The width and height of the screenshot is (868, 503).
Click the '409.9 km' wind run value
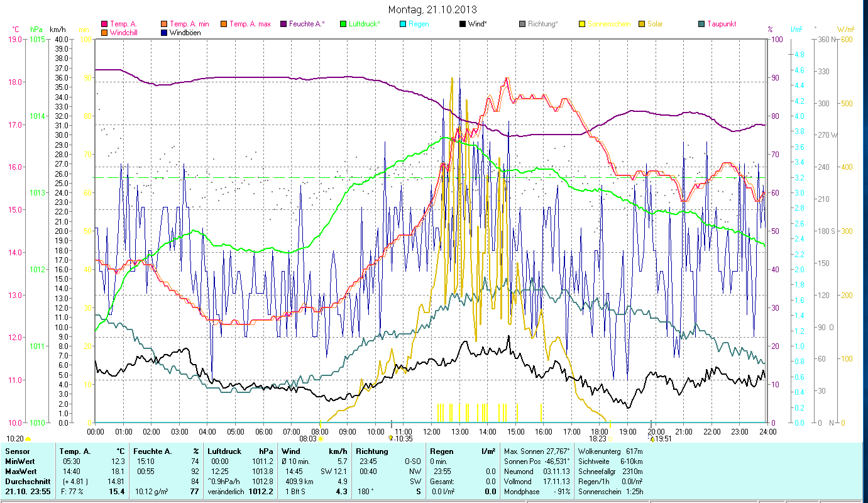tap(299, 482)
